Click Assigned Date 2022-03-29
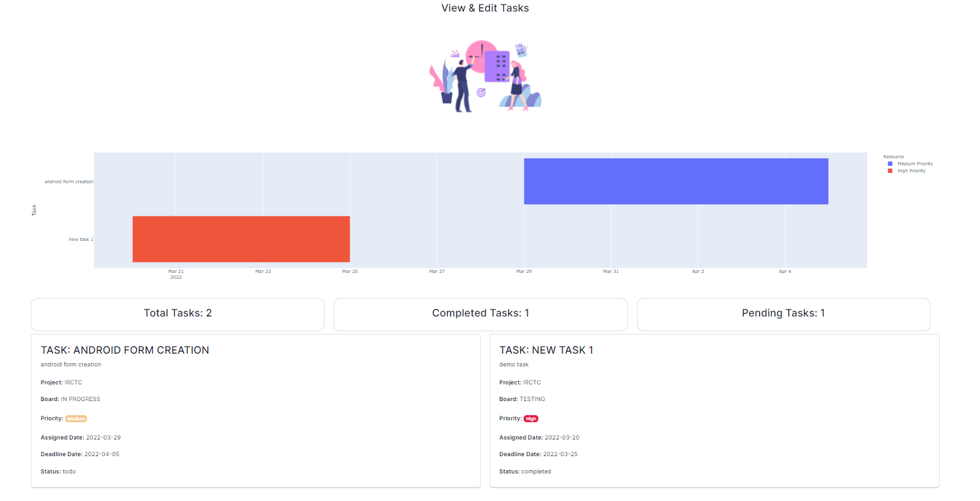Screen dimensions: 980x501 pyautogui.click(x=81, y=438)
